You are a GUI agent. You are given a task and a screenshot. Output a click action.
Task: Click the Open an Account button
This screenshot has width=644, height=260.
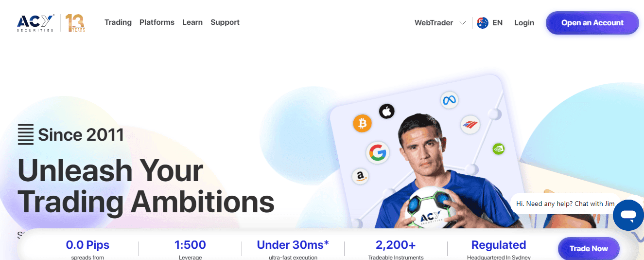click(x=592, y=23)
